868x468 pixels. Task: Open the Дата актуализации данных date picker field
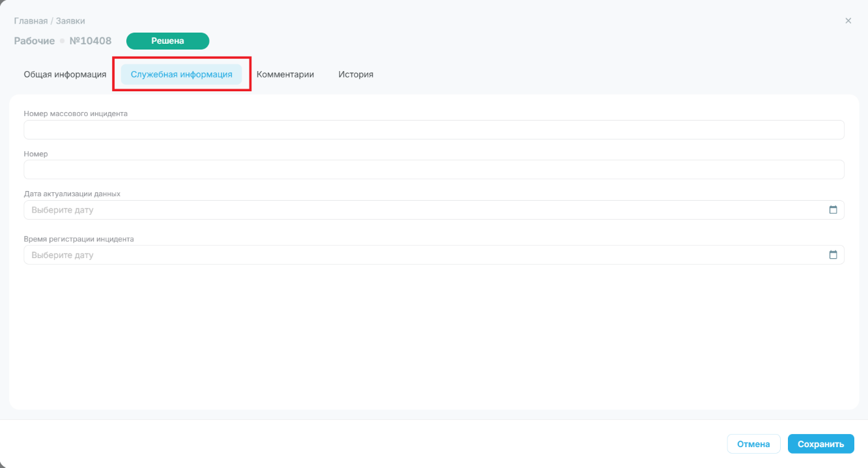click(x=434, y=210)
